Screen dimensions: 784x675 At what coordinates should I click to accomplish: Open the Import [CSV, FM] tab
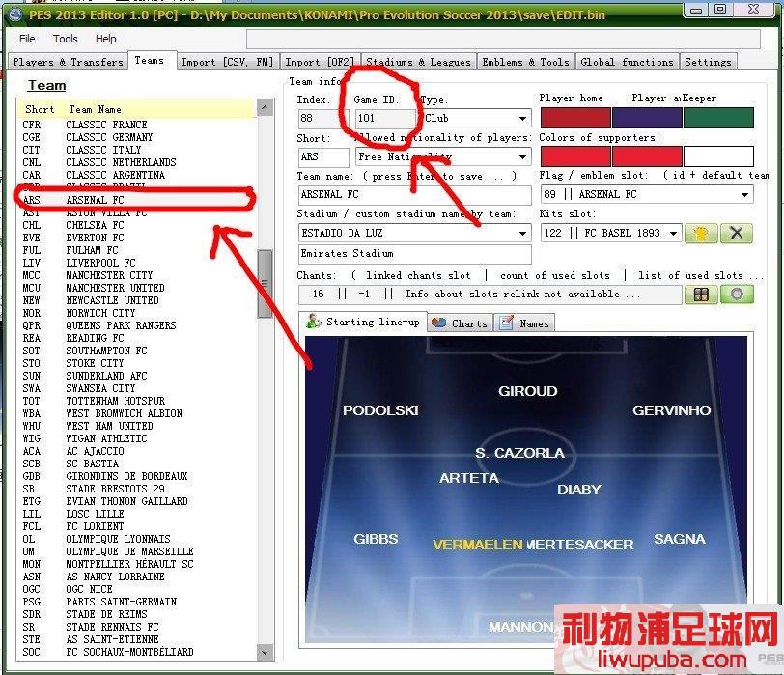click(228, 62)
